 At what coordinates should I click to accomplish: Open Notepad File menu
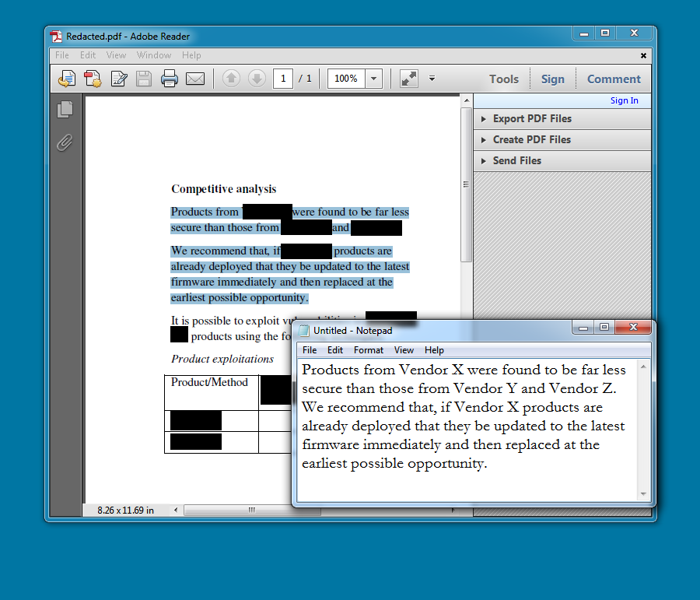(x=310, y=350)
